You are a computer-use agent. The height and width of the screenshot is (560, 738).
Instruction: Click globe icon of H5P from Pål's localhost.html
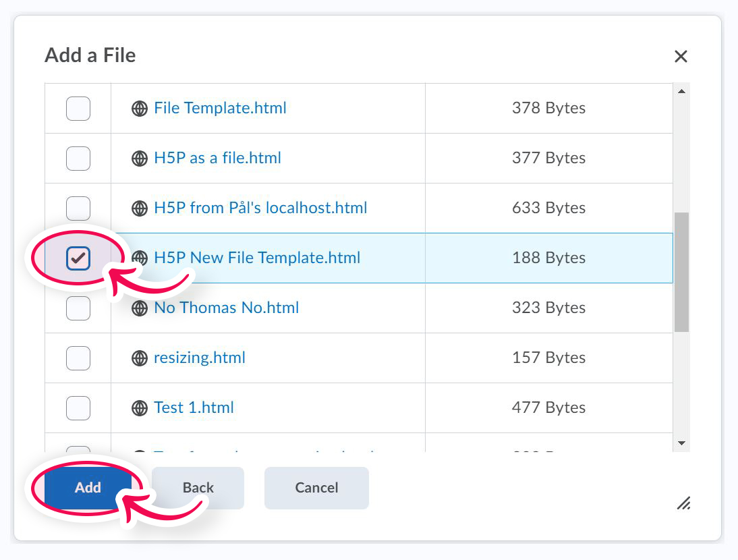click(140, 208)
